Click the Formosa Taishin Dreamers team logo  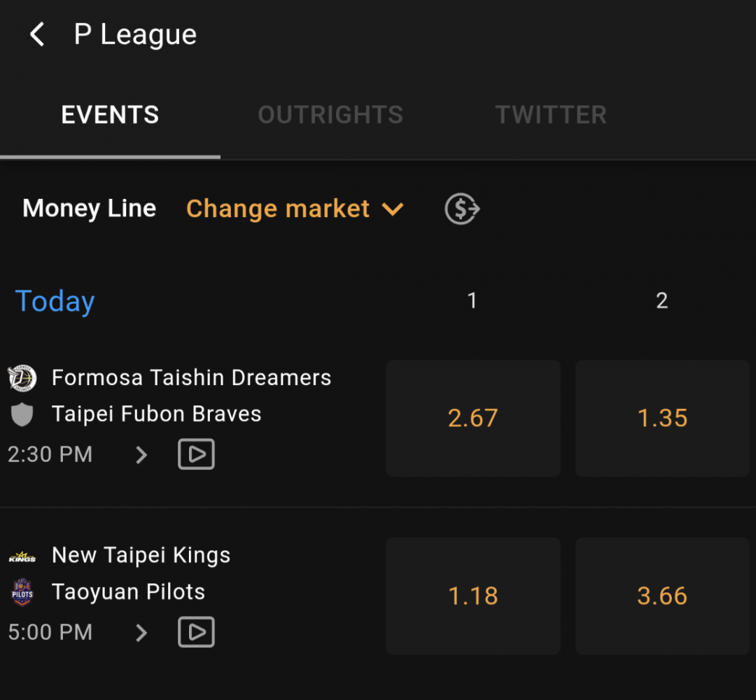pyautogui.click(x=22, y=378)
